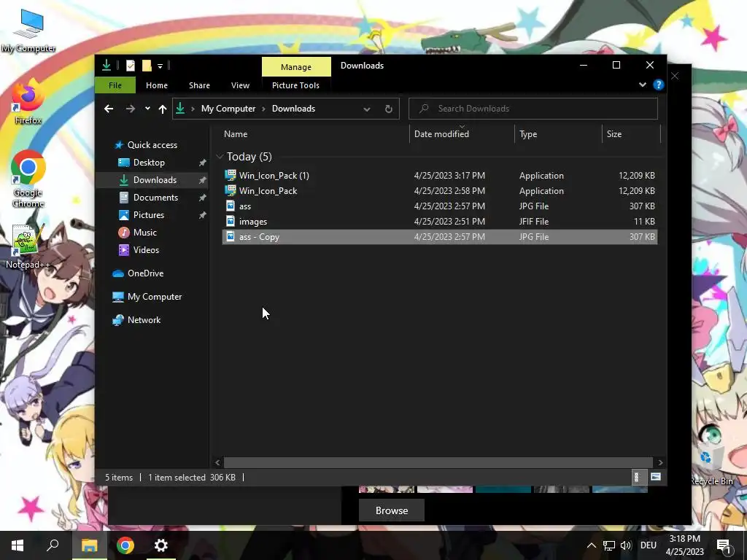The image size is (747, 560).
Task: Sort by Date modified column header
Action: (x=462, y=134)
